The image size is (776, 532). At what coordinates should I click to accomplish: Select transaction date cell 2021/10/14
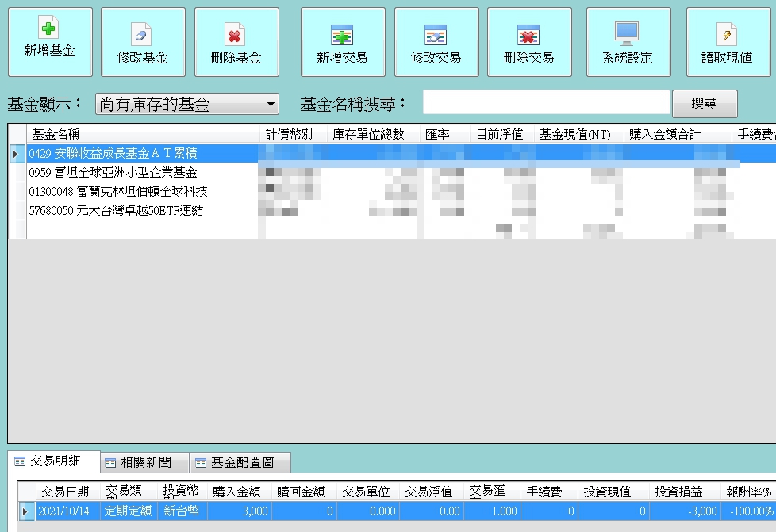67,511
